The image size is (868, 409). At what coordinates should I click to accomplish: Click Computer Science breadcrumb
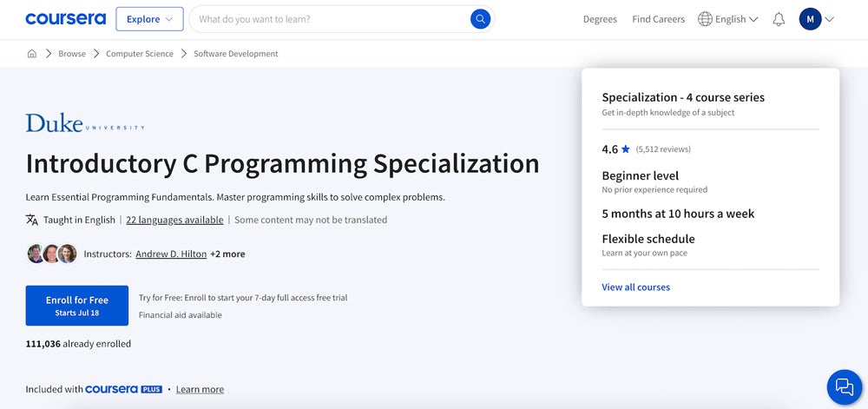coord(140,54)
